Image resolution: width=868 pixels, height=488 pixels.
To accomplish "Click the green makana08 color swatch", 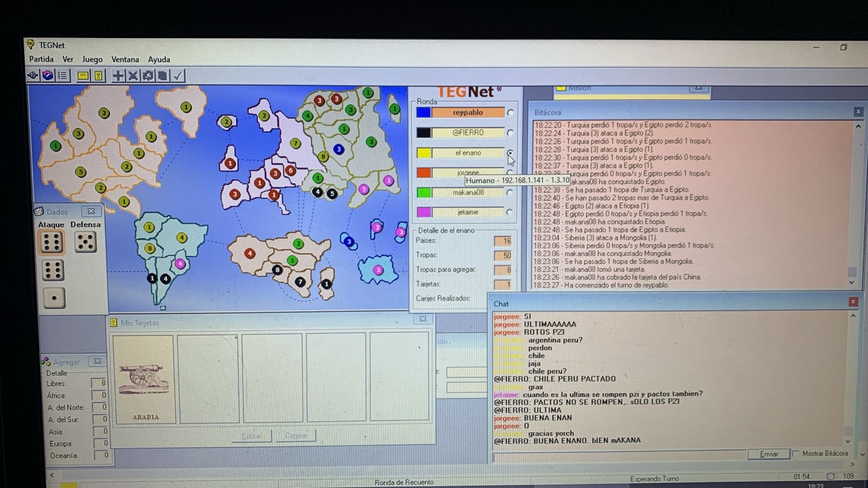I will pos(424,192).
